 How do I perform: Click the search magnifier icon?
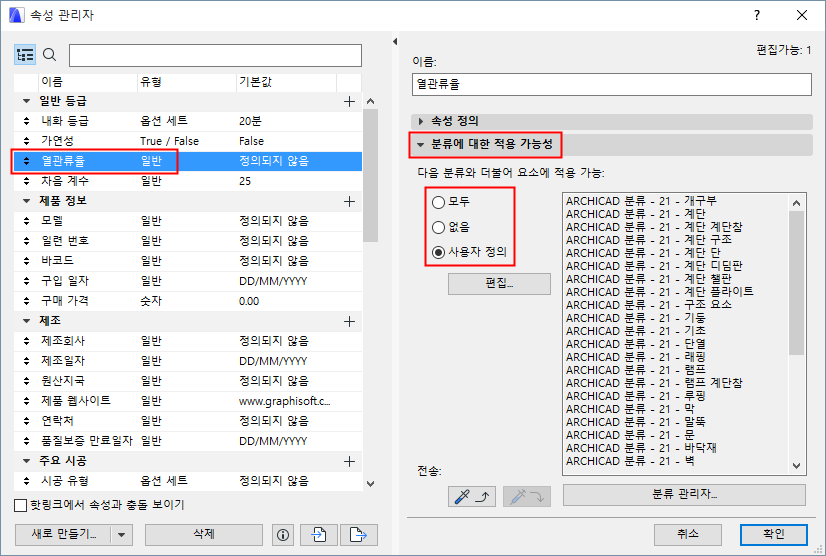click(50, 55)
